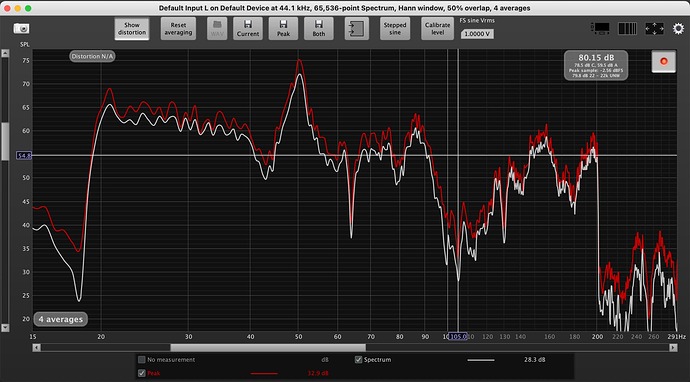The width and height of the screenshot is (690, 382).
Task: Click the white Spectrum line swatch
Action: click(x=481, y=360)
